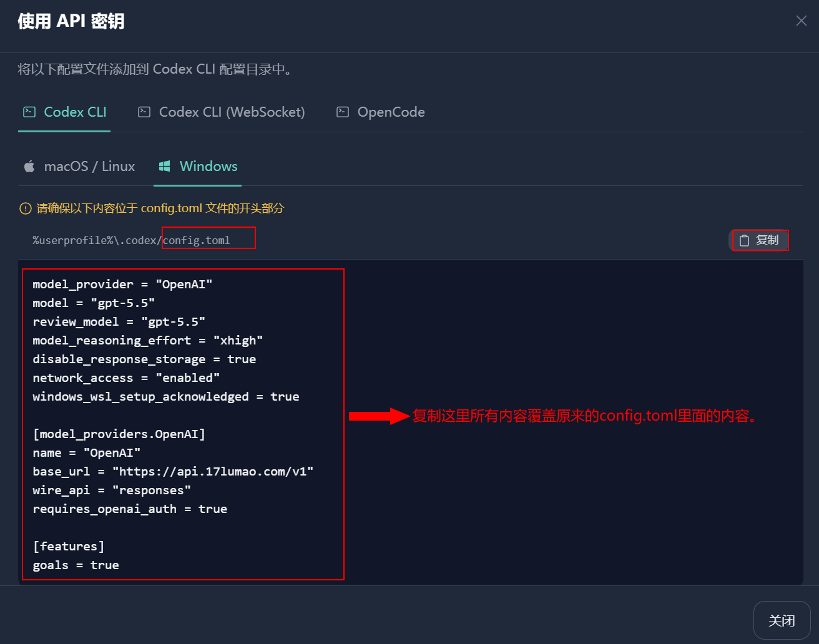This screenshot has width=819, height=644.
Task: Click the [features] section header
Action: pos(69,547)
